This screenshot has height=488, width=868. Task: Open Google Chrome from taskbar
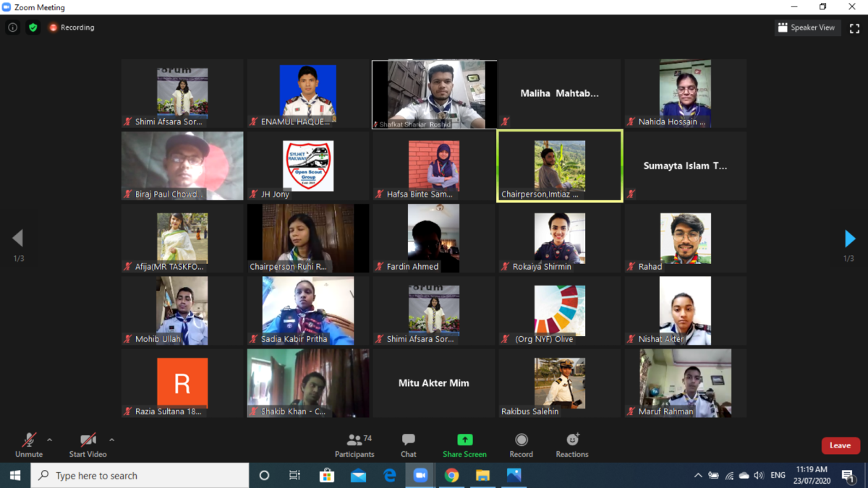point(451,475)
